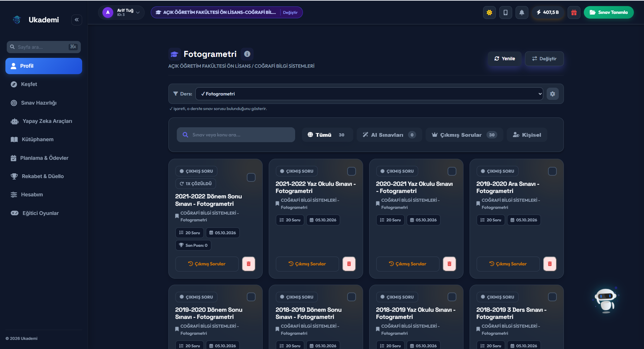Delete the 2021-2022 Dönem Sonu Sınavı card
The width and height of the screenshot is (644, 349).
[248, 264]
